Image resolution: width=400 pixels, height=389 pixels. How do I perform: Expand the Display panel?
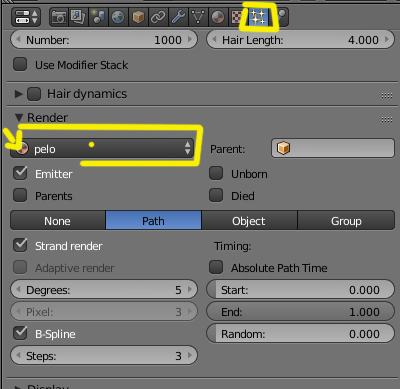(19, 387)
